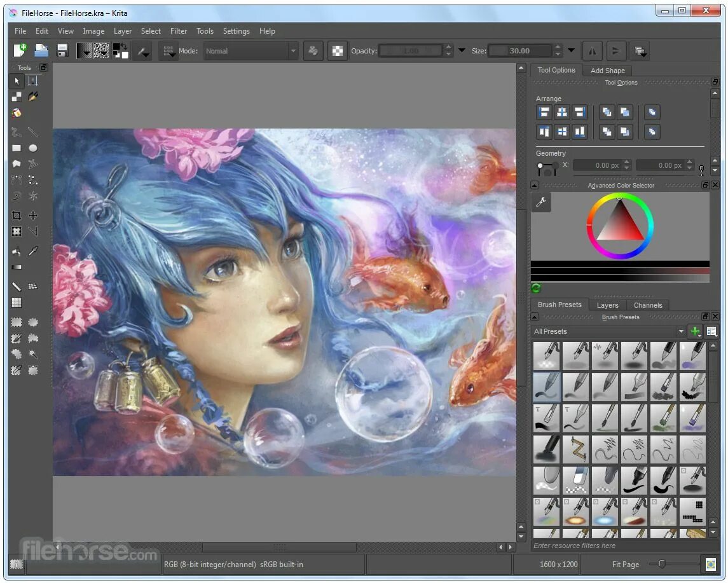Click the Fit Page zoom button
Screen dimensions: 728x583
pos(626,564)
